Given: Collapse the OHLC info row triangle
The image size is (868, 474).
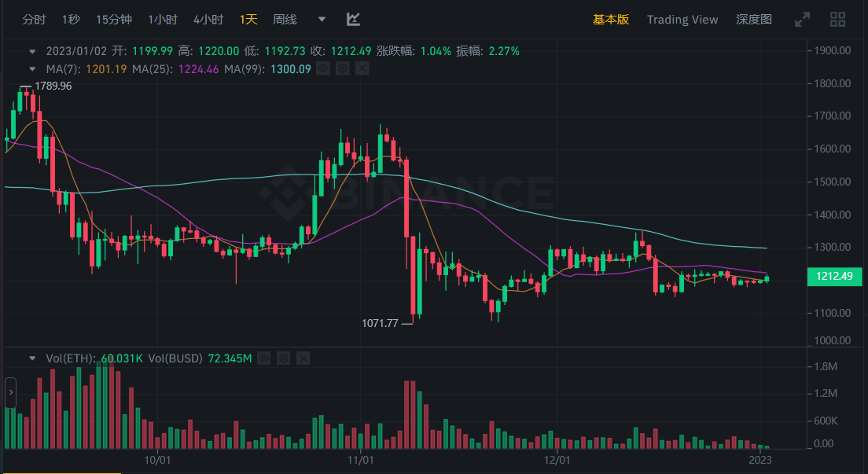Looking at the screenshot, I should pos(31,50).
